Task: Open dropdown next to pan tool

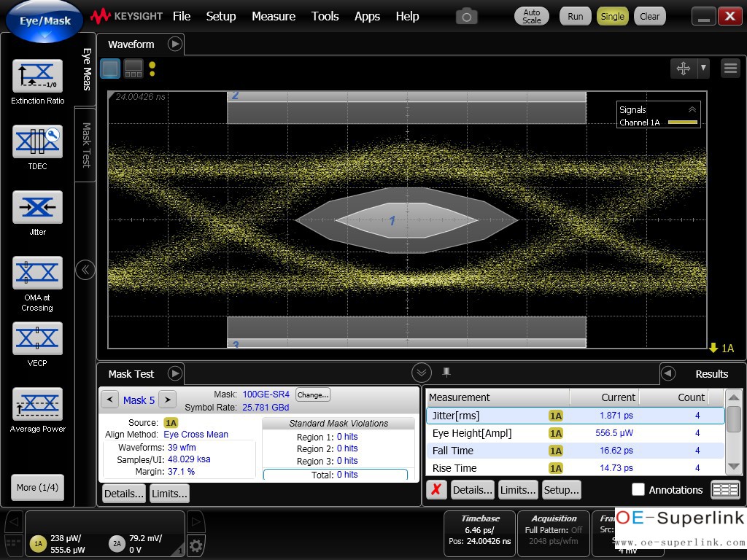Action: pyautogui.click(x=703, y=68)
